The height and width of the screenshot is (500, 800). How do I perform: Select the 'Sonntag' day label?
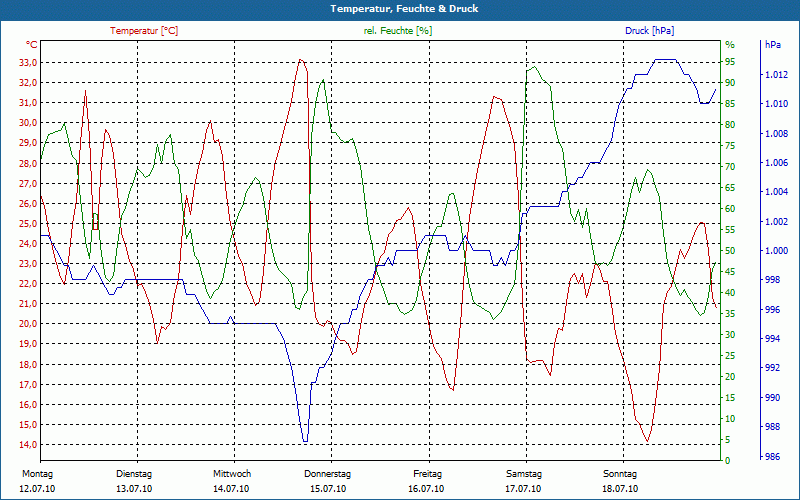click(620, 474)
